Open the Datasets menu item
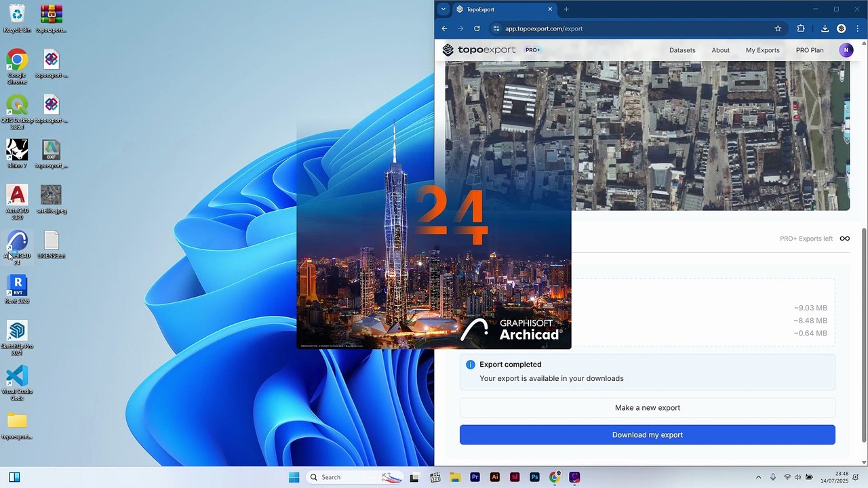 682,50
